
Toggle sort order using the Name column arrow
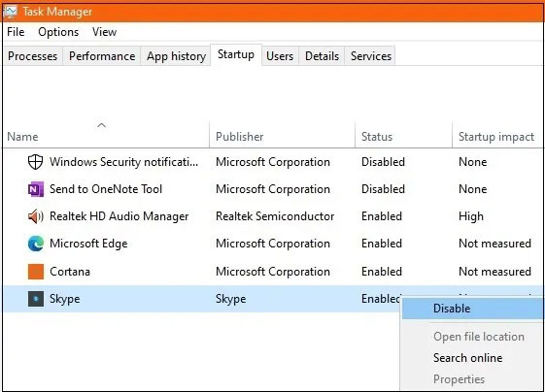pyautogui.click(x=101, y=125)
